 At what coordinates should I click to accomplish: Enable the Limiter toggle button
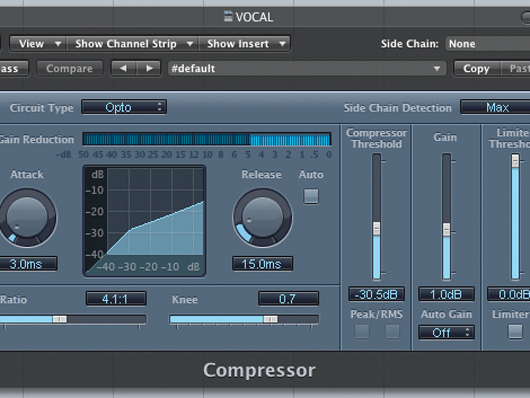click(515, 331)
